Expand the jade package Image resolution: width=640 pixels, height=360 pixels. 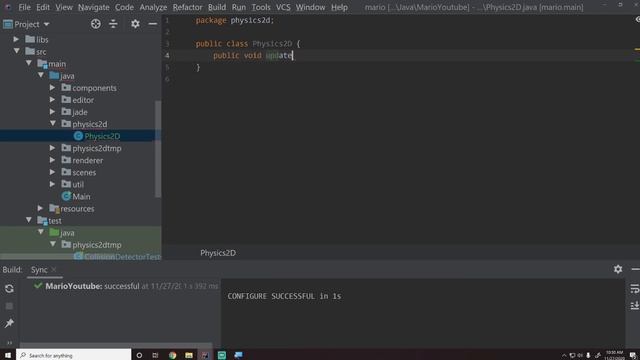tap(53, 111)
